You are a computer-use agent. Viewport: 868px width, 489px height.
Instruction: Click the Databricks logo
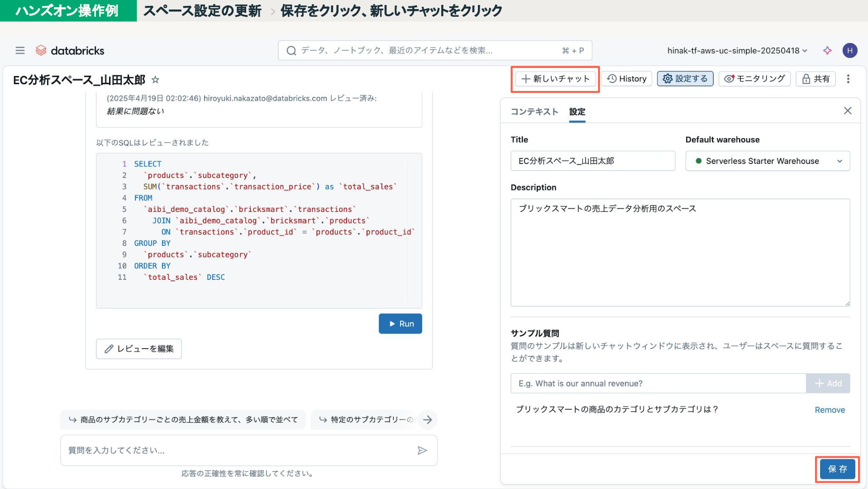click(70, 50)
